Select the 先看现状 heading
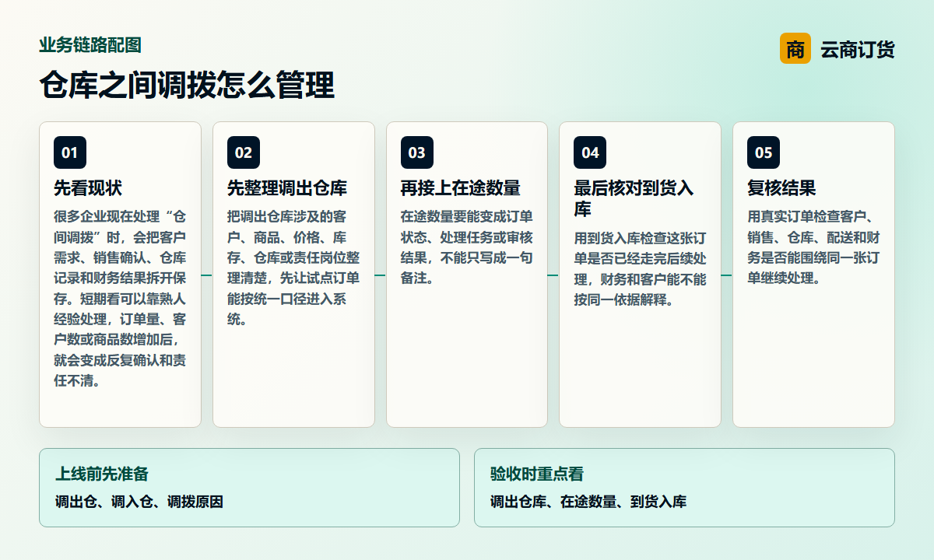This screenshot has width=934, height=560. tap(88, 188)
